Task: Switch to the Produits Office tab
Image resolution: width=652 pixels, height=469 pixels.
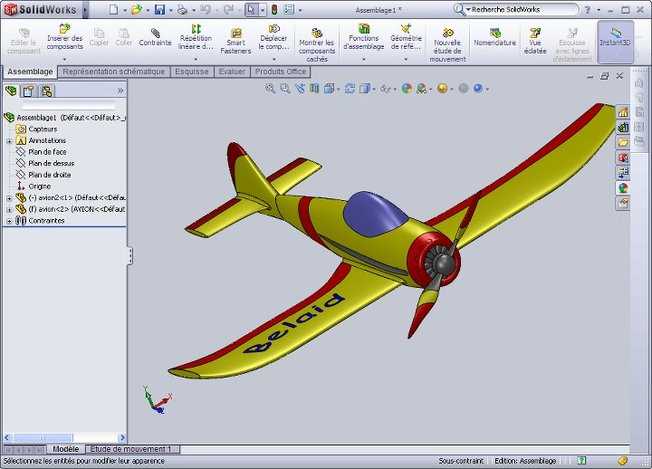Action: pos(280,72)
